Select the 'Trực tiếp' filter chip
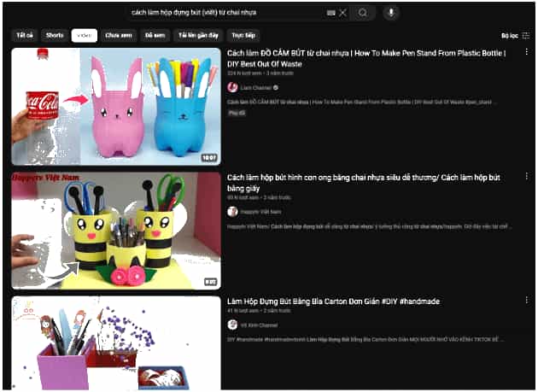538x392 pixels. [243, 35]
